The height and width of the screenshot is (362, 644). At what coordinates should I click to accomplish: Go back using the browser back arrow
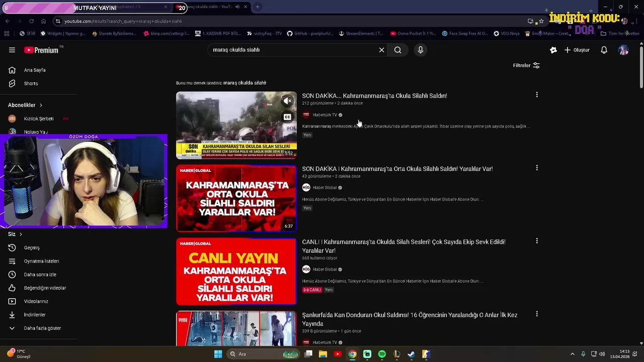[7, 21]
